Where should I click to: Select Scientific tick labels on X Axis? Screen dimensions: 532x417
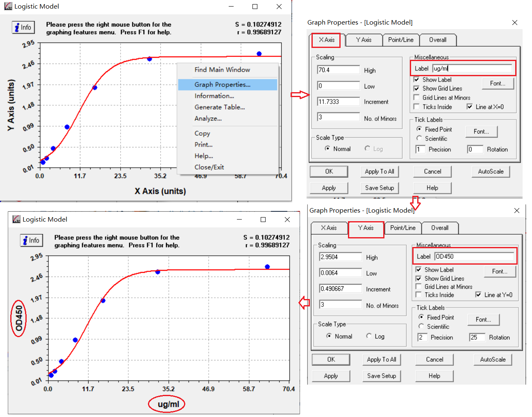coord(419,138)
